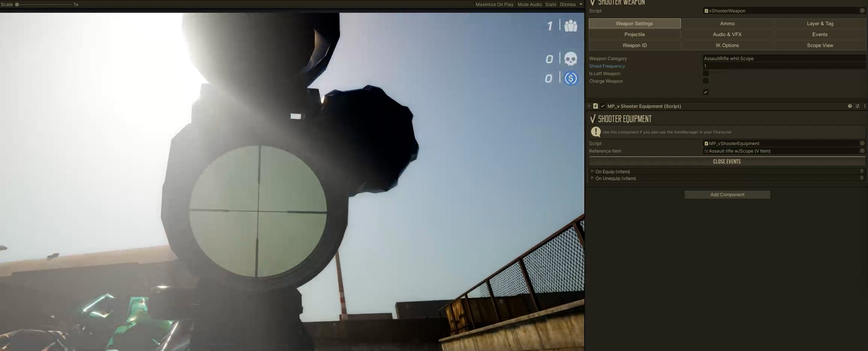The image size is (868, 351).
Task: Click the players group icon in game HUD
Action: click(x=571, y=26)
